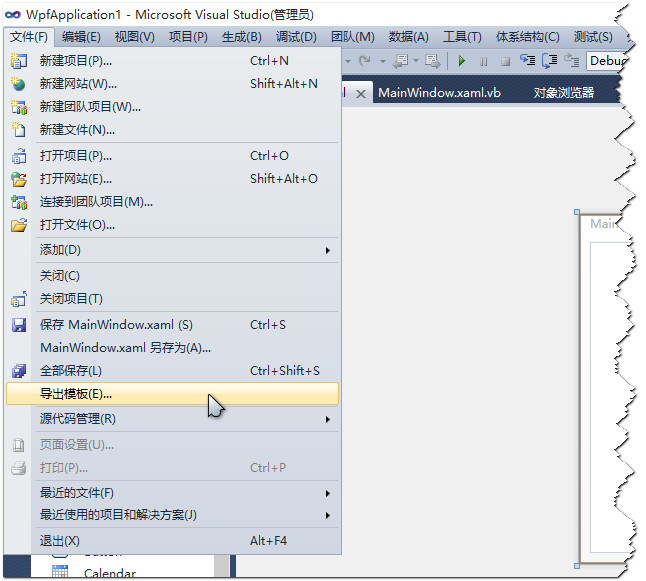Click the Shift+Alt+N shortcut text
The width and height of the screenshot is (646, 581).
(284, 84)
